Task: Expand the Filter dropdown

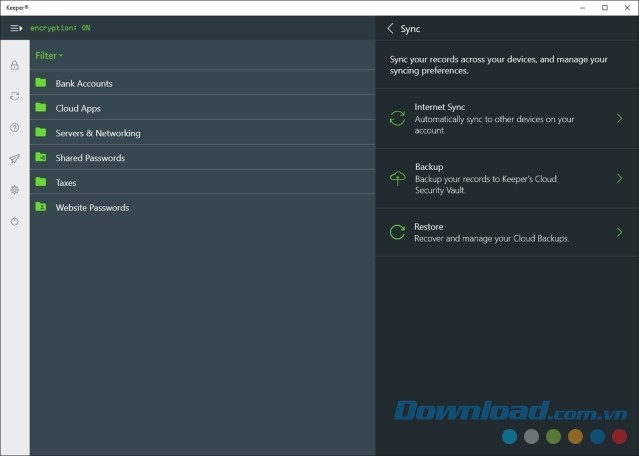Action: [49, 56]
